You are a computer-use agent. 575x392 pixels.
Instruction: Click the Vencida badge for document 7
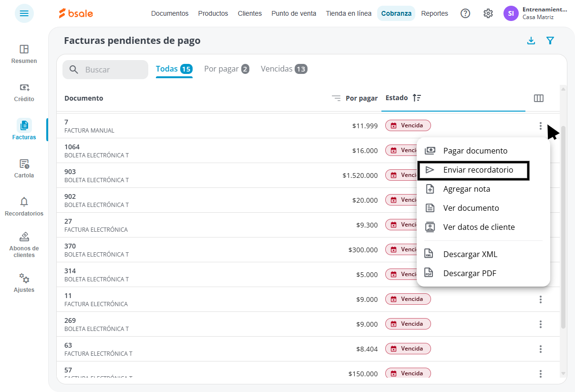408,125
